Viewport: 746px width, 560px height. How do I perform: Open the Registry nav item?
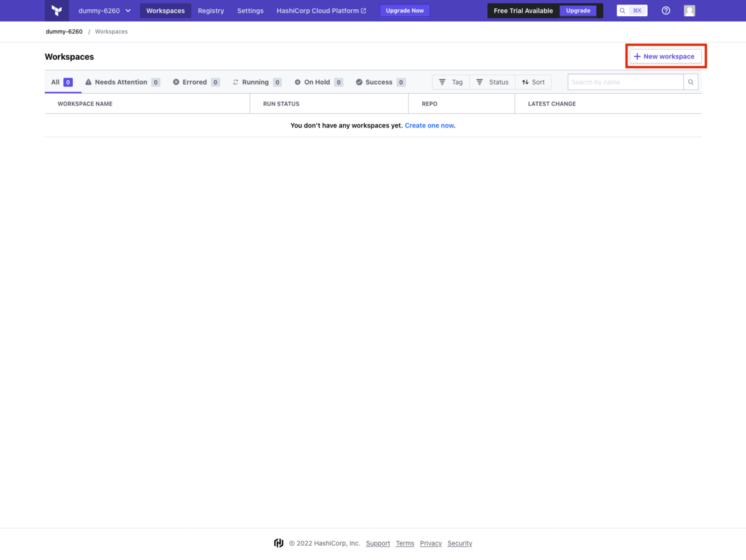point(211,11)
